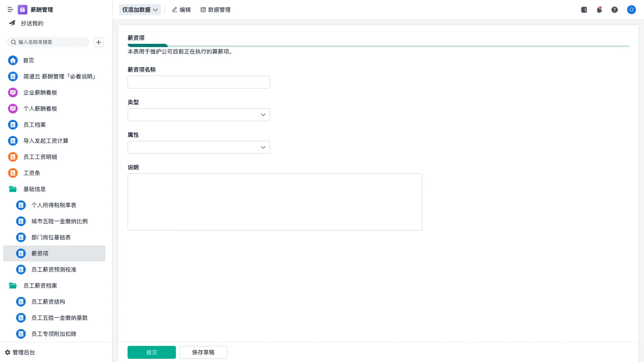The height and width of the screenshot is (362, 644).
Task: Collapse the sidebar with the hamburger icon
Action: click(10, 10)
